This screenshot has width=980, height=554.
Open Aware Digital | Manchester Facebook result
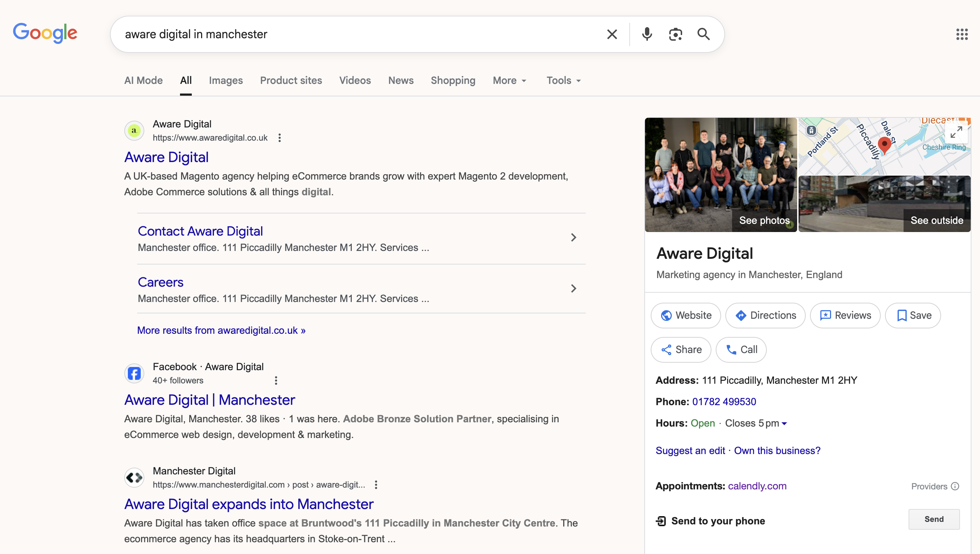pos(210,399)
